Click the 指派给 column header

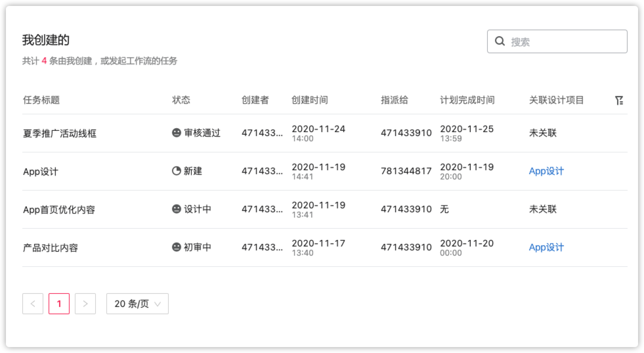395,100
